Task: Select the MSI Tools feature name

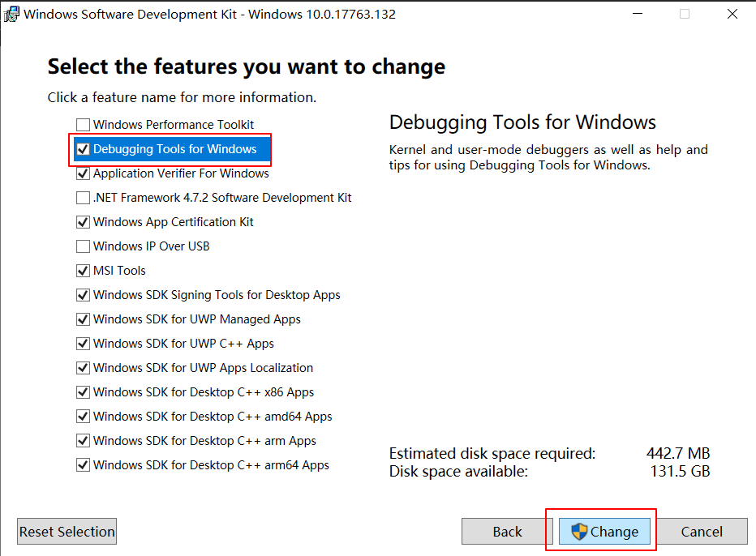Action: [119, 271]
